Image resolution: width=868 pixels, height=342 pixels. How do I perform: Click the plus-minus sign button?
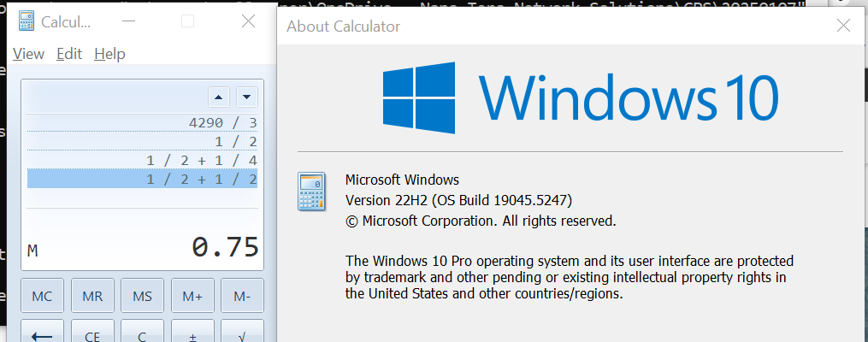tap(192, 331)
